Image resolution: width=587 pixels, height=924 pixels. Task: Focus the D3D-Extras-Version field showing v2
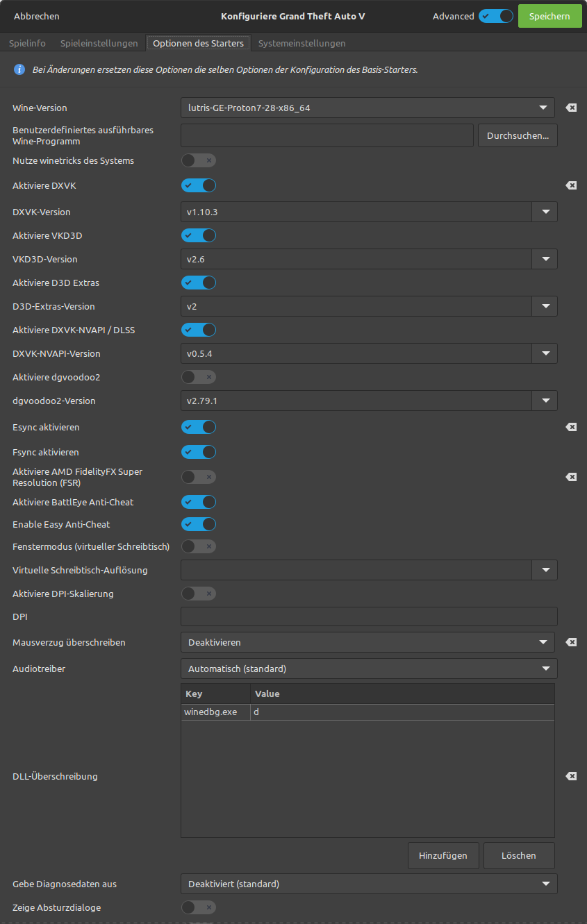click(356, 306)
